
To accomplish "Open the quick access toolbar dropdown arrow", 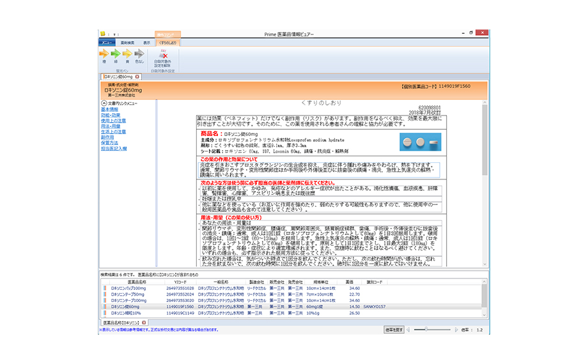I will pos(116,34).
